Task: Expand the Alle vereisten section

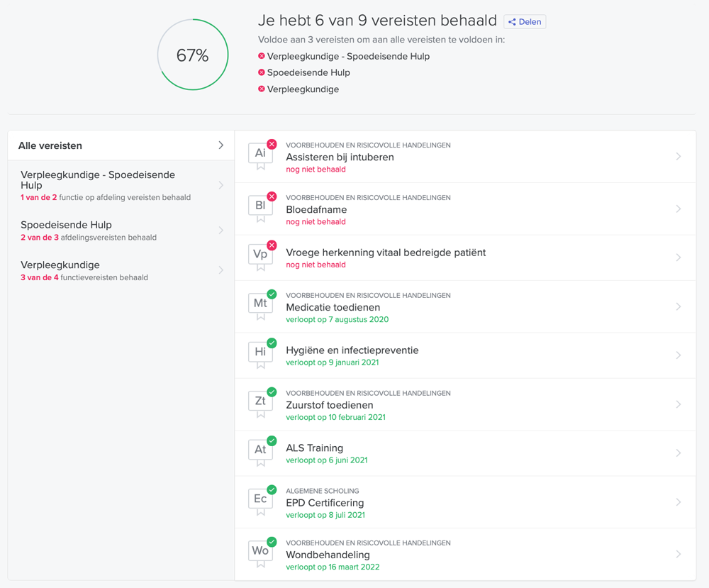Action: pyautogui.click(x=121, y=145)
